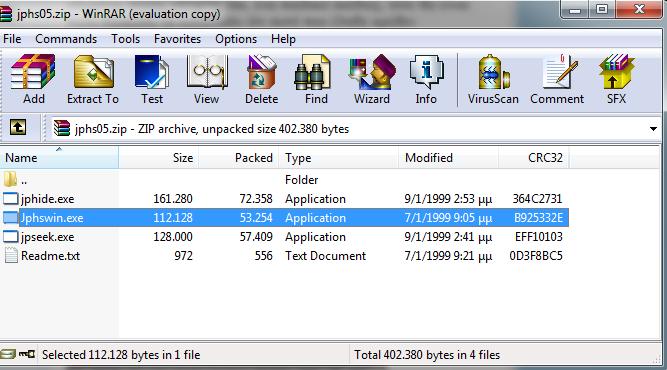Select the jphide.exe file name
667x370 pixels.
click(48, 199)
